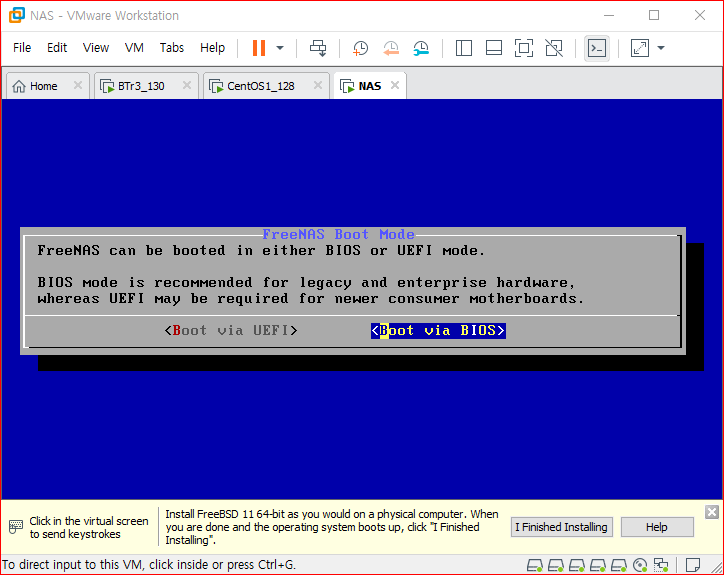Click the network adapter status icon

[x=661, y=565]
